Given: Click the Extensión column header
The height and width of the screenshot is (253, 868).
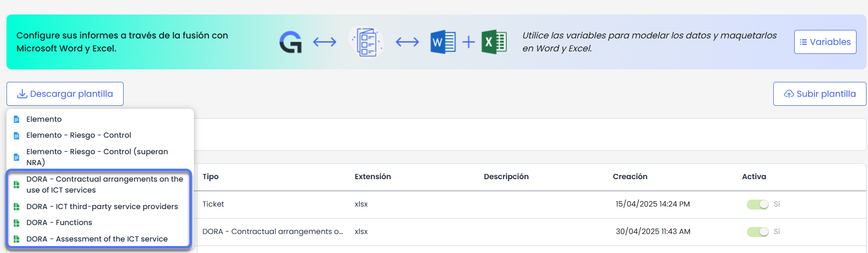Looking at the screenshot, I should point(372,177).
